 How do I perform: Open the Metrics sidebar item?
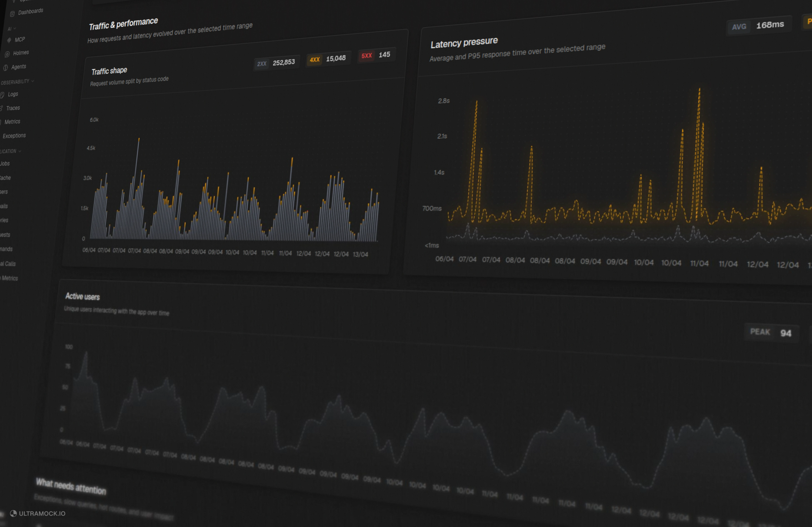(x=12, y=122)
